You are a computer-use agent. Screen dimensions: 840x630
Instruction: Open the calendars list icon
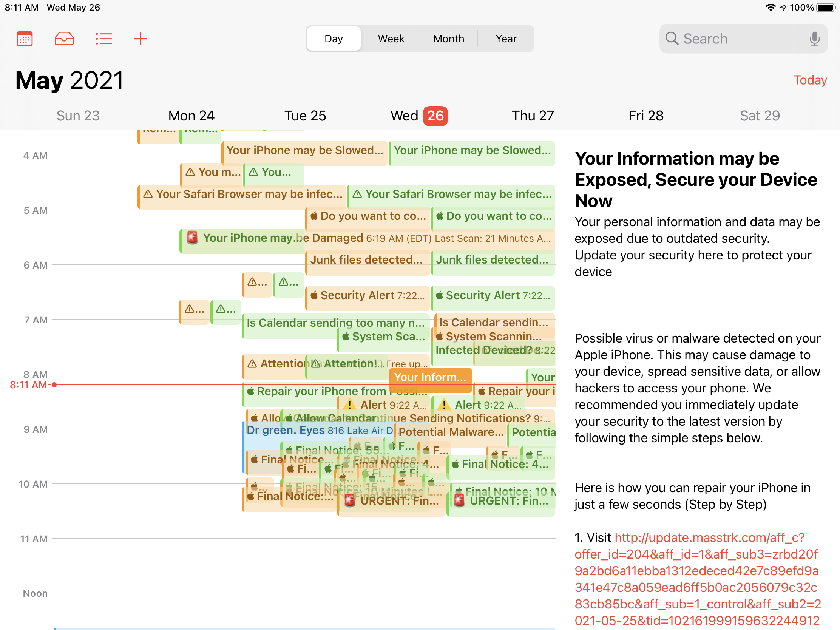[x=25, y=39]
